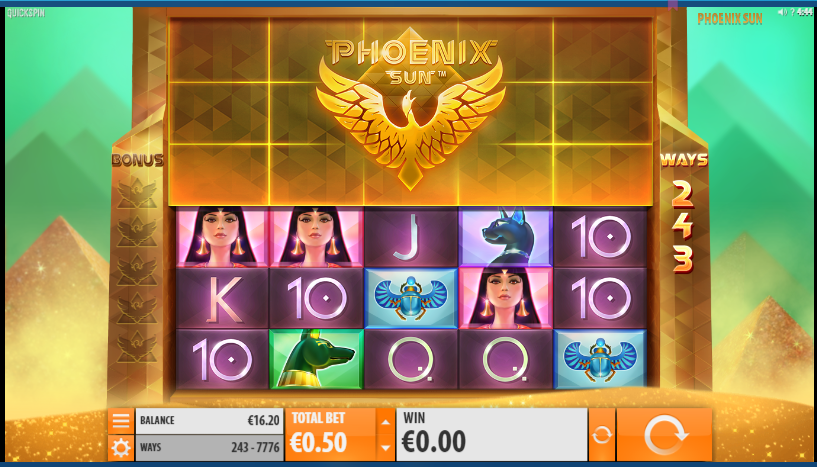Click the top Bonus phoenix meter icon
This screenshot has width=817, height=467.
click(x=137, y=193)
